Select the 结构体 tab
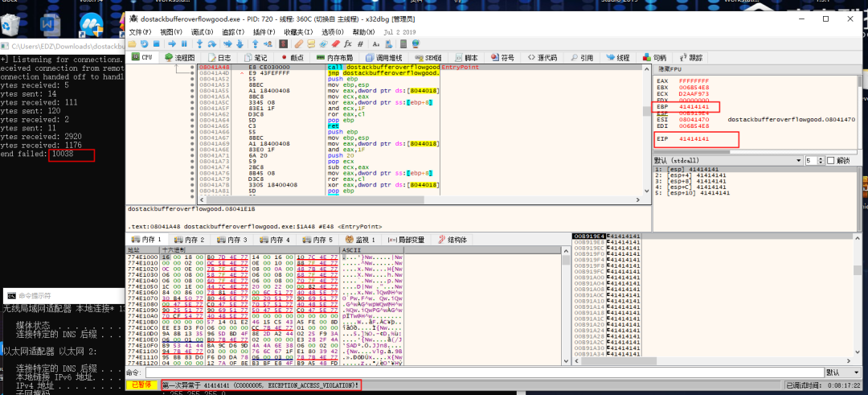Image resolution: width=868 pixels, height=395 pixels. click(452, 240)
